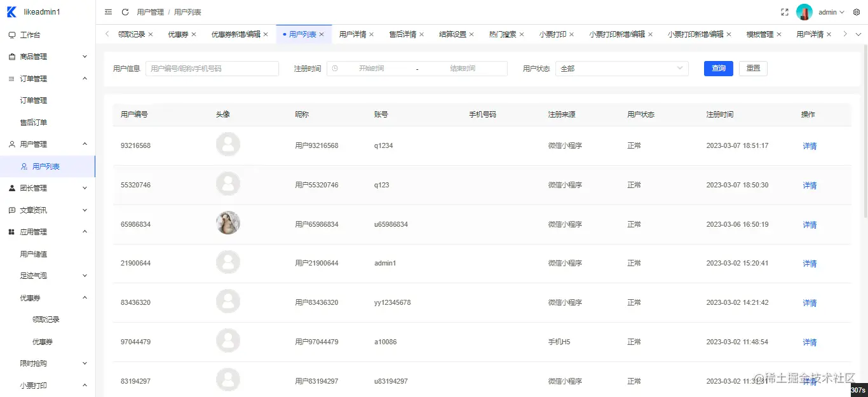Open the admin account dropdown
The image size is (868, 397).
831,12
